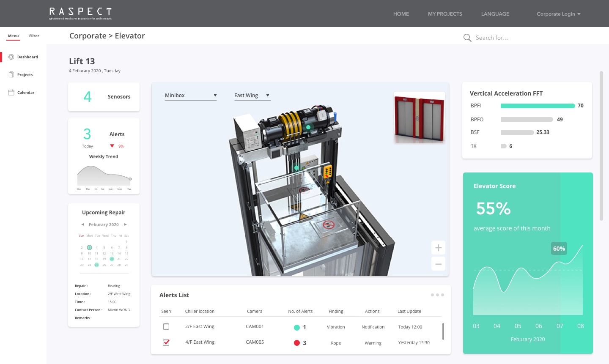
Task: Mark the CAM001 alert as seen
Action: pos(166,326)
